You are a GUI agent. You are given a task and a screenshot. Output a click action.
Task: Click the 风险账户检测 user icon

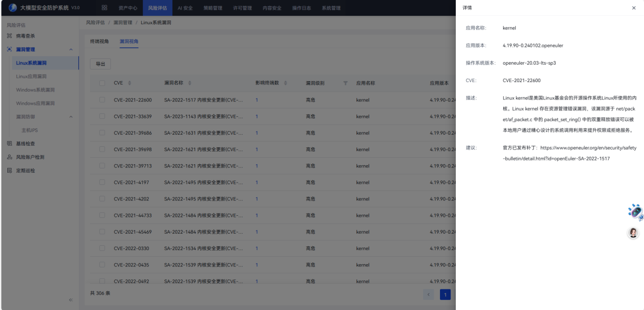[9, 157]
